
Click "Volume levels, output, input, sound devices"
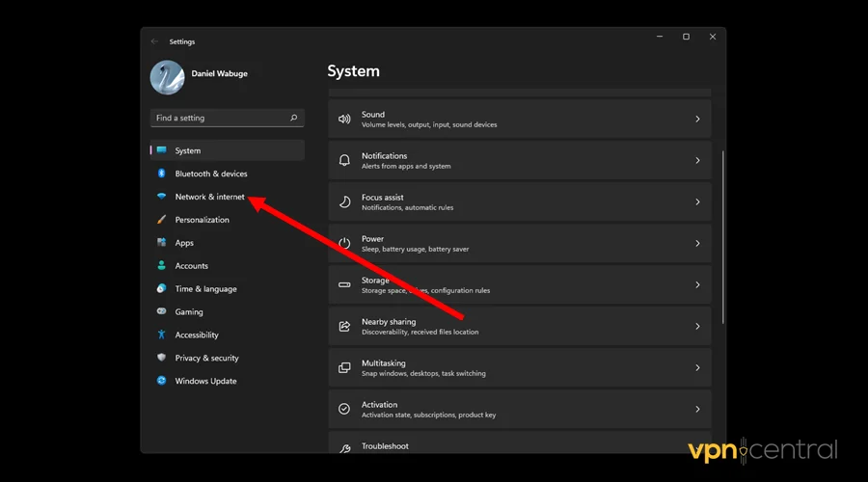(429, 125)
